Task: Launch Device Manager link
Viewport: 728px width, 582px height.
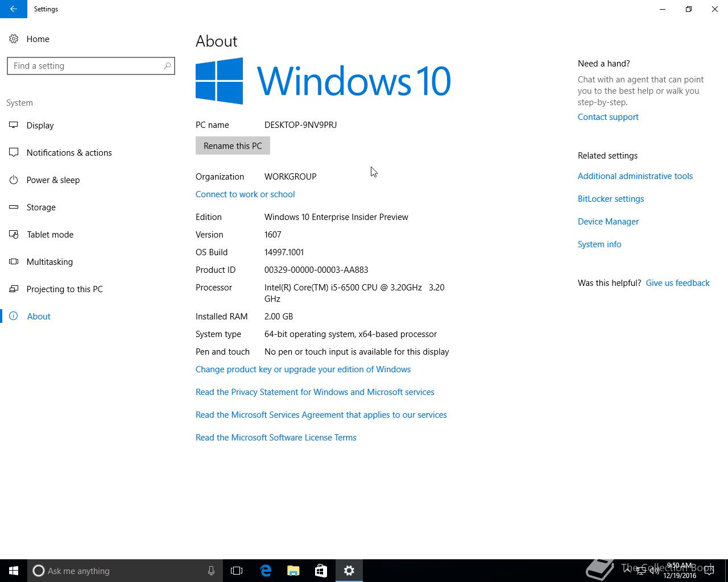Action: click(608, 222)
